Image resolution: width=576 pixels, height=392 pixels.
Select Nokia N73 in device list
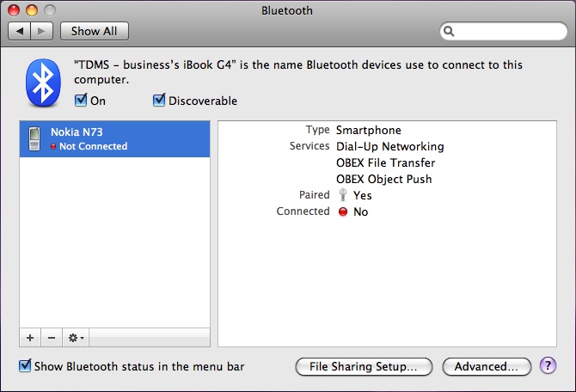coord(114,139)
